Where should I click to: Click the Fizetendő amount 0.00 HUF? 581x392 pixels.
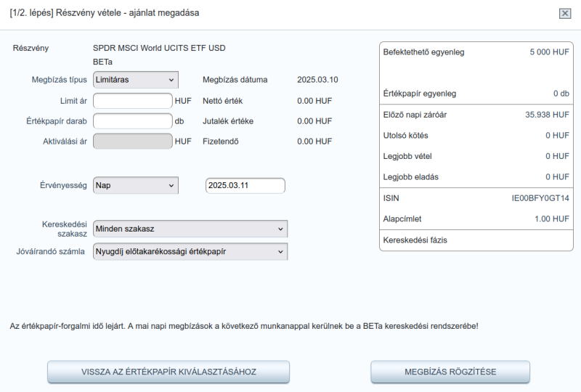314,142
